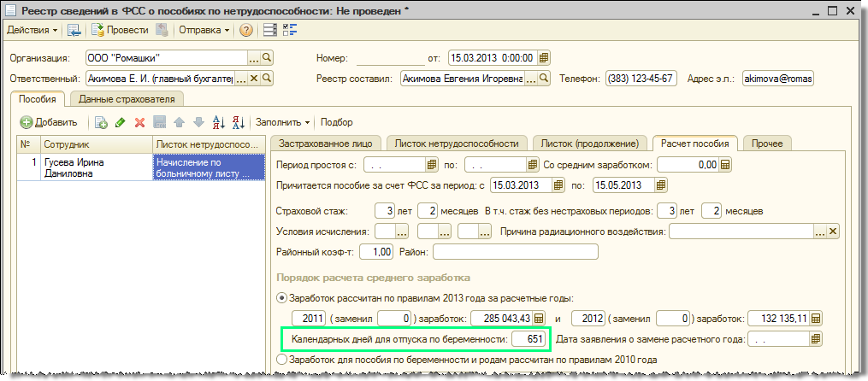The height and width of the screenshot is (381, 868).
Task: Click the move row down arrow icon
Action: click(198, 123)
